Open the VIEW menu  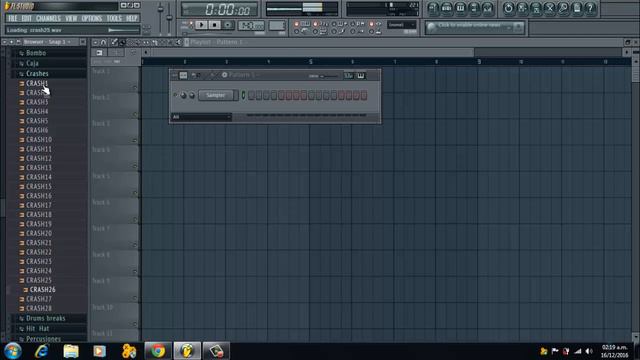pos(71,18)
